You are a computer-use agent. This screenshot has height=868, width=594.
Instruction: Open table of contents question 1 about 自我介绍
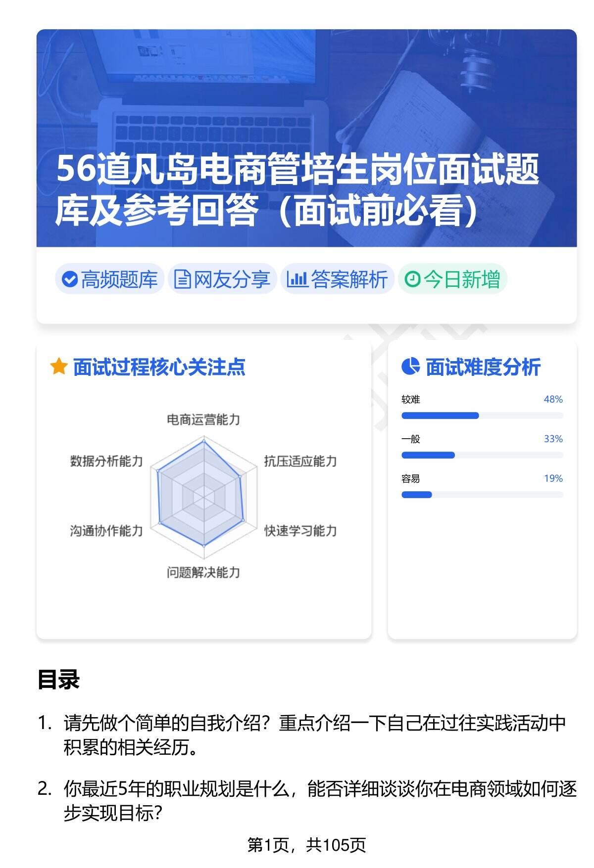tap(314, 735)
